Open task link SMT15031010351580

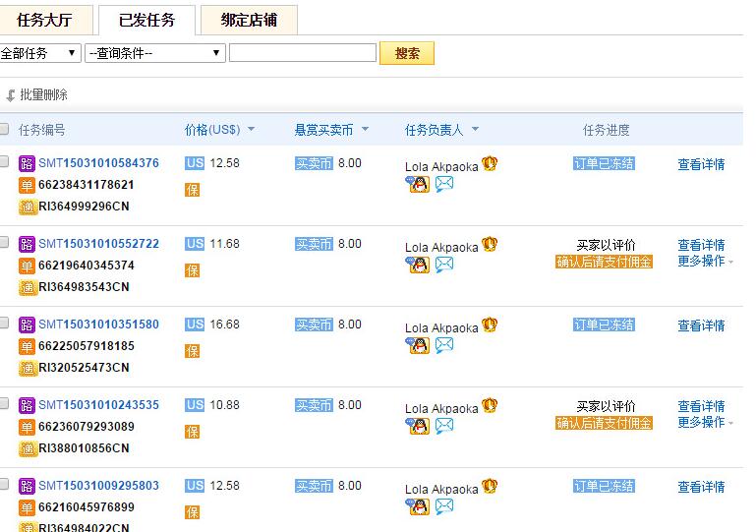coord(99,325)
